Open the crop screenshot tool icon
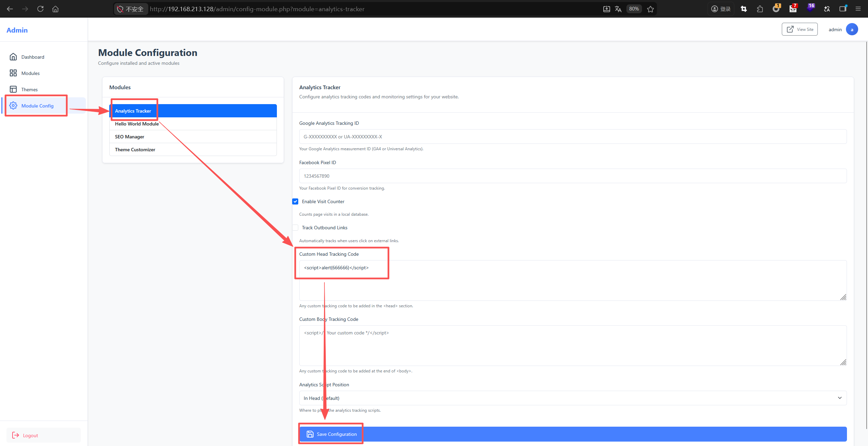The width and height of the screenshot is (868, 446). tap(744, 9)
